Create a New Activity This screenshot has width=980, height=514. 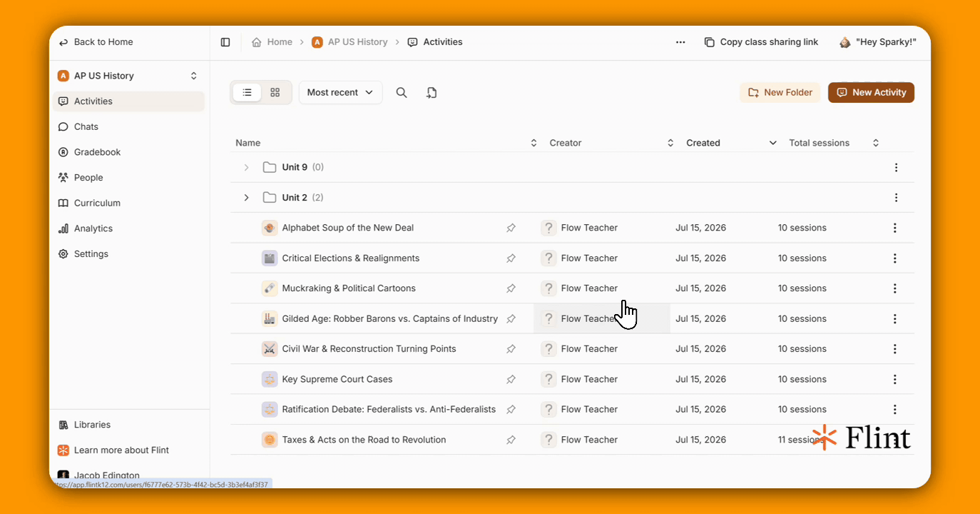click(871, 92)
